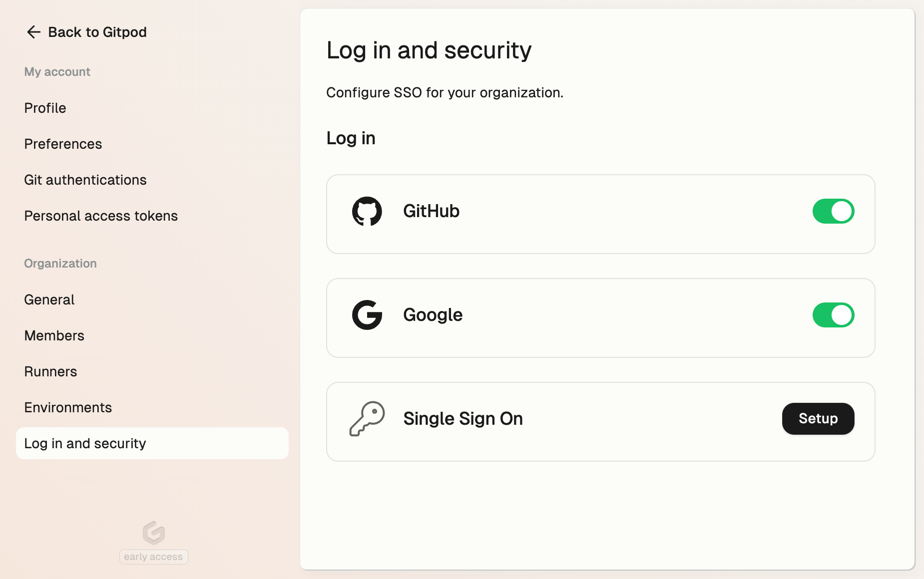Open General organization settings
This screenshot has height=579, width=924.
point(49,299)
